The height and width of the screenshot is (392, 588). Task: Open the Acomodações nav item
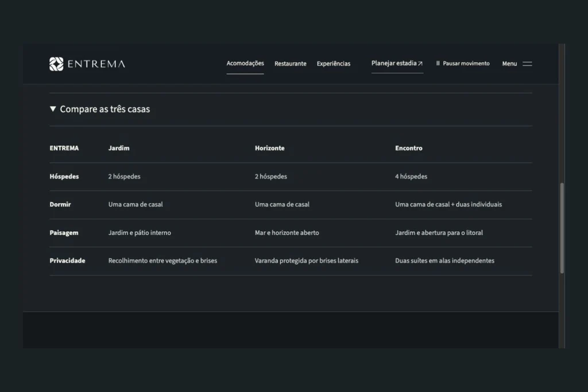point(245,63)
